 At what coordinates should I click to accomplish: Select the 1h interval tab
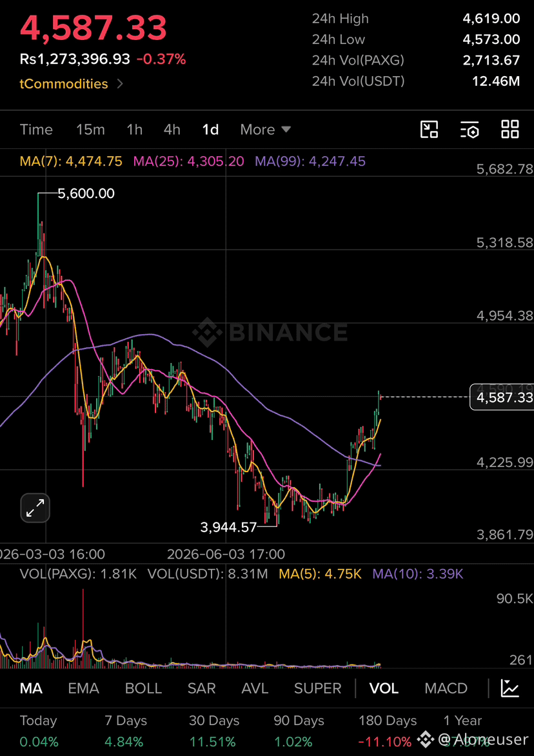point(134,130)
